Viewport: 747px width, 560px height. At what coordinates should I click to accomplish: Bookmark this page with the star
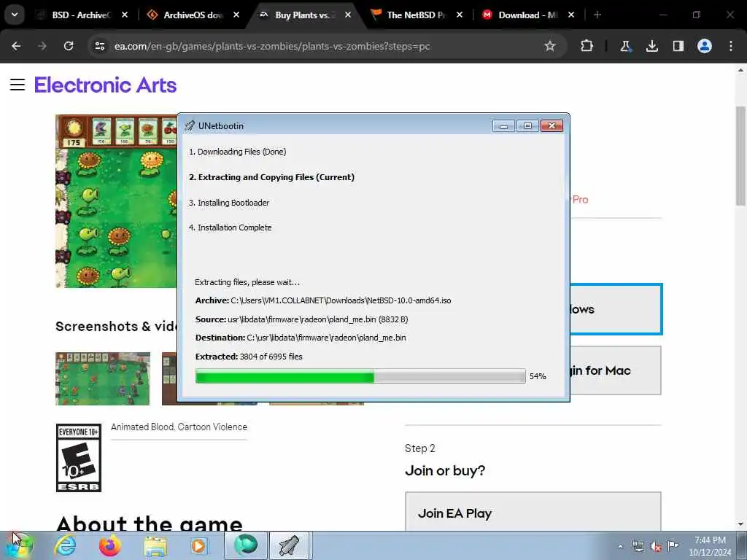(x=550, y=46)
